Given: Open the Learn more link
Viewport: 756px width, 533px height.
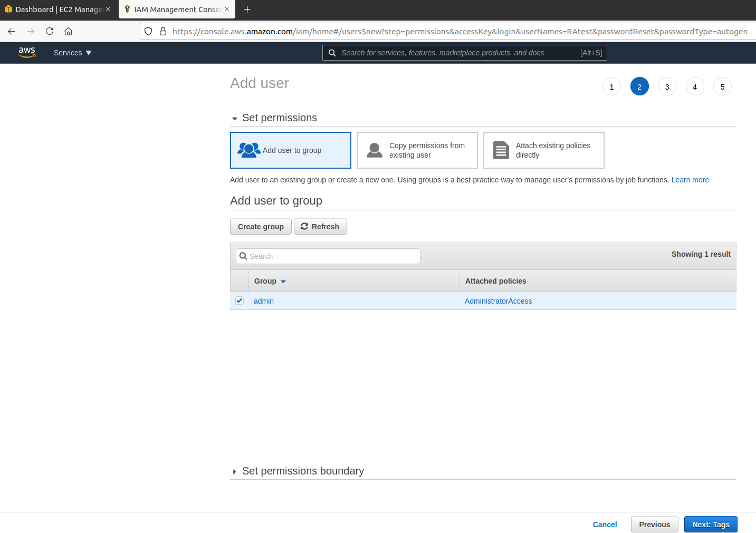Looking at the screenshot, I should (x=690, y=180).
